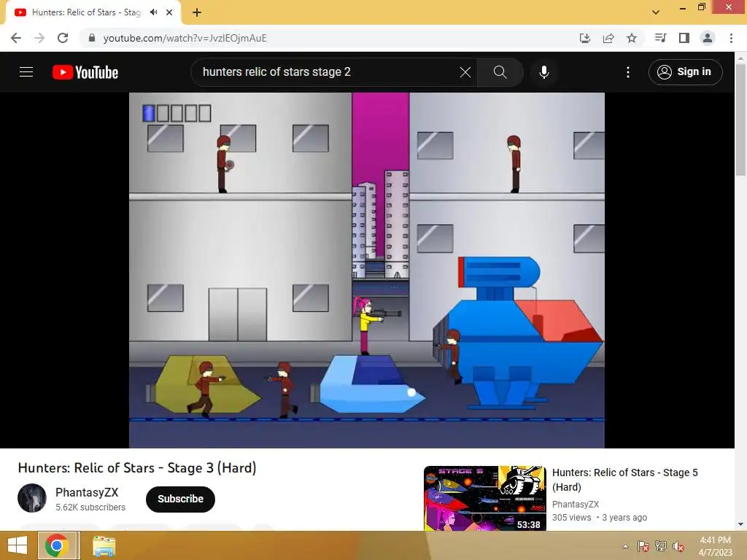747x560 pixels.
Task: Open the PhantasyZX channel name link
Action: point(87,492)
